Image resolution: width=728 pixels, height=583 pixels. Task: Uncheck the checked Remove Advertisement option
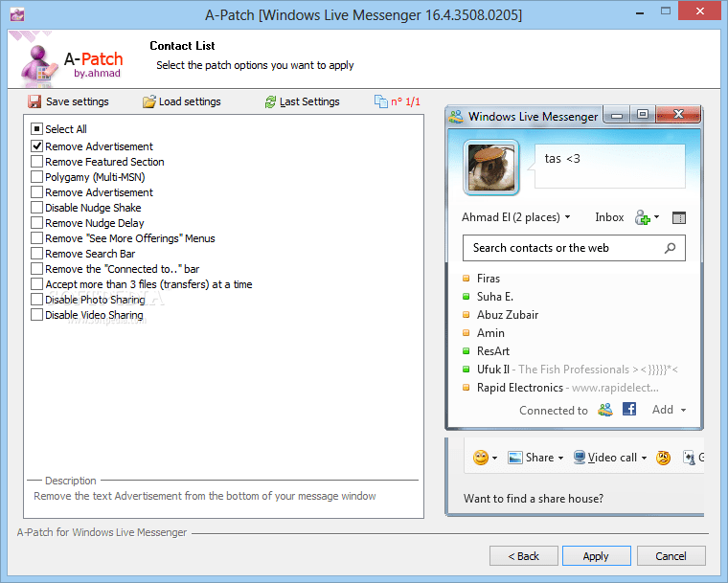coord(37,146)
